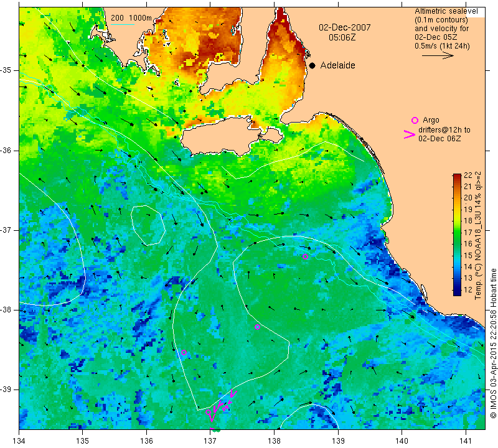Click the latitude label -38
The height and width of the screenshot is (448, 498).
(6, 310)
